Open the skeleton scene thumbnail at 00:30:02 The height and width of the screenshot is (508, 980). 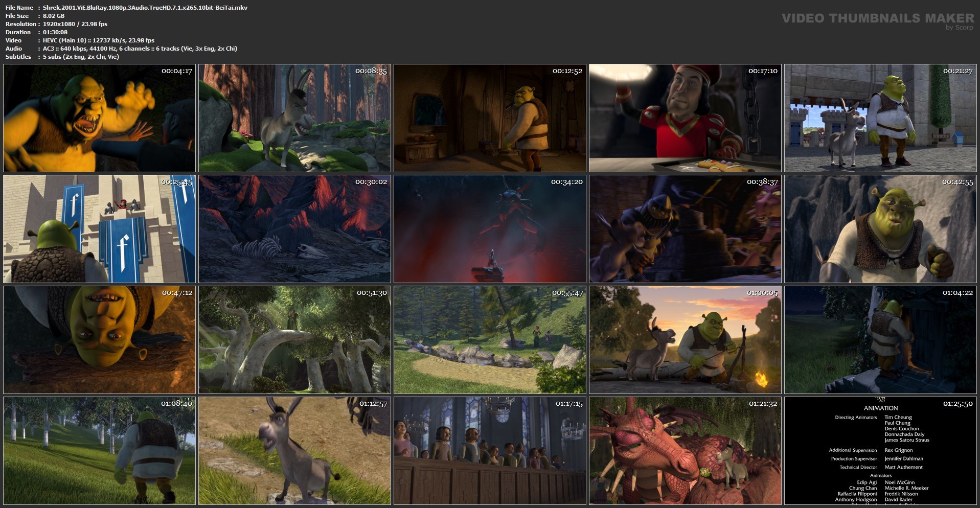pos(295,229)
